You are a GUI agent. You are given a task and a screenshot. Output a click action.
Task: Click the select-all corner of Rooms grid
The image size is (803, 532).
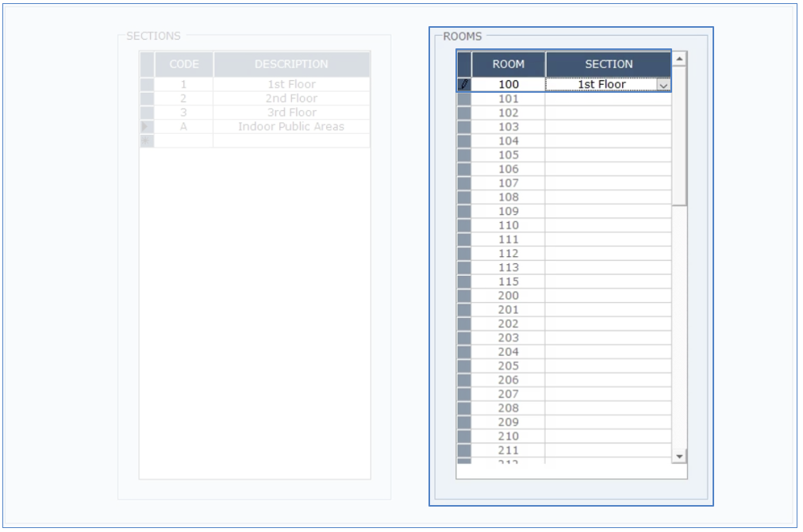(x=464, y=64)
